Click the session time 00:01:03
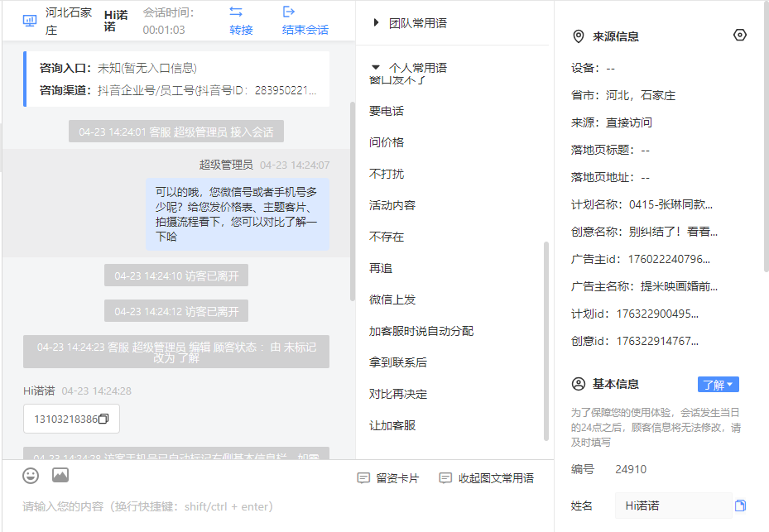769x532 pixels. tap(164, 30)
